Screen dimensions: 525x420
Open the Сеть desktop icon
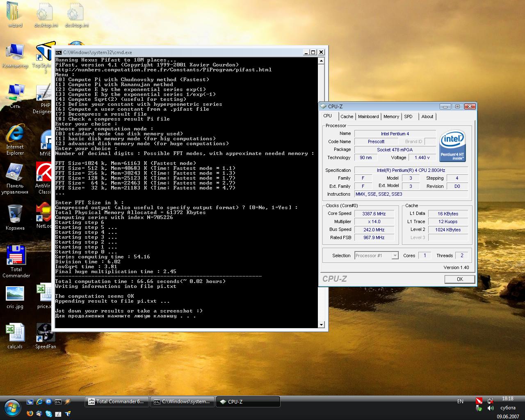(x=15, y=96)
